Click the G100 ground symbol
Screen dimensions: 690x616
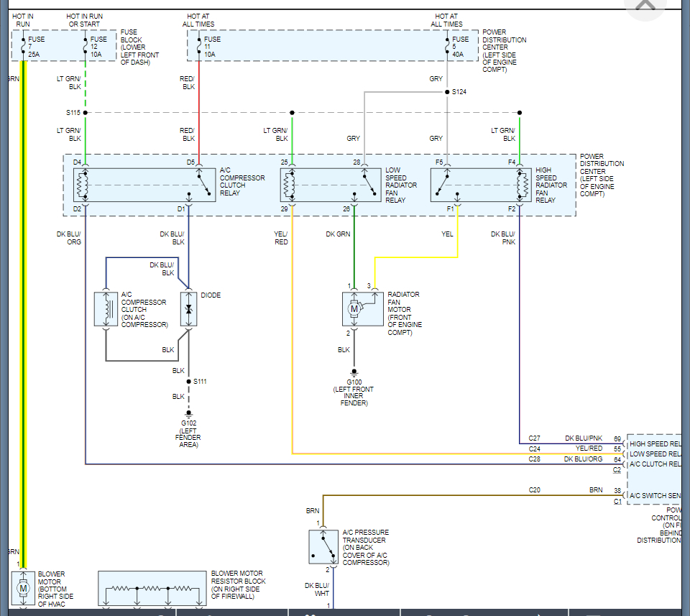[x=354, y=373]
